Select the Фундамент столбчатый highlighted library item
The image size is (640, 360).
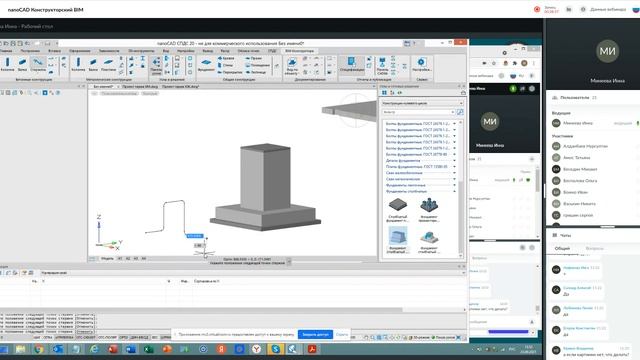(x=398, y=240)
